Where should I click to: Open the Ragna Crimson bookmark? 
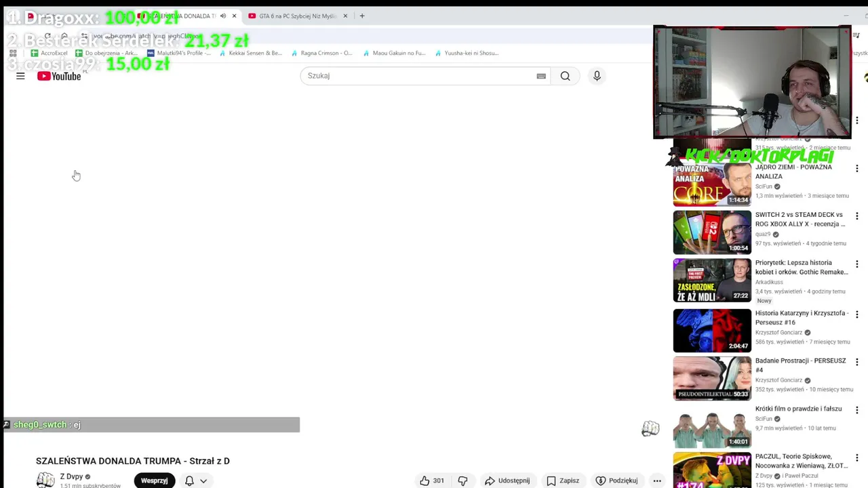coord(321,53)
